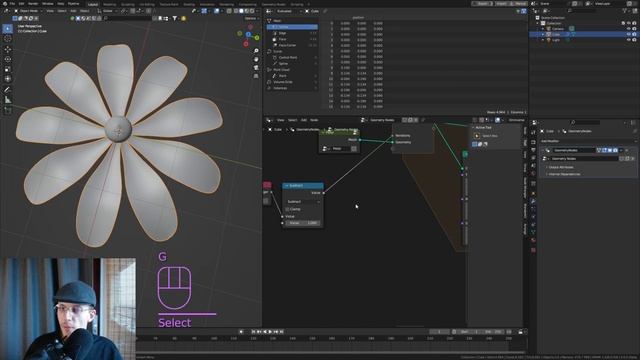Click the blue Z axis on navigation gizmo

248,34
